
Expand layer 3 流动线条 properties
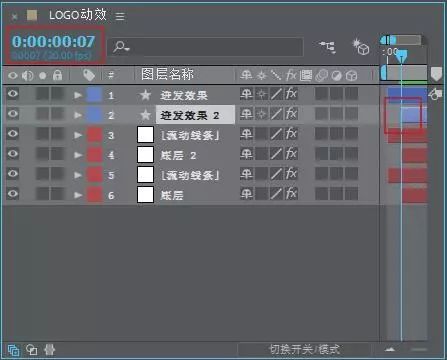pos(78,135)
